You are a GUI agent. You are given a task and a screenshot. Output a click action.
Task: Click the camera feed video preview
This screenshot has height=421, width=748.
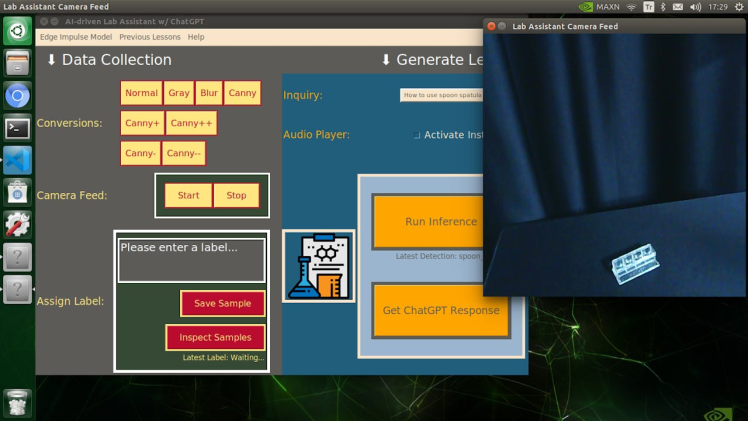coord(614,165)
